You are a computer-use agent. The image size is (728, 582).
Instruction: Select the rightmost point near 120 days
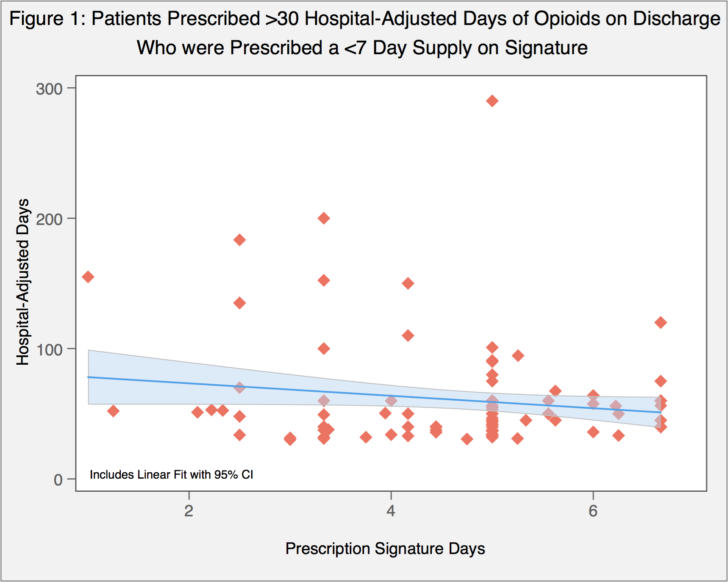(x=660, y=322)
